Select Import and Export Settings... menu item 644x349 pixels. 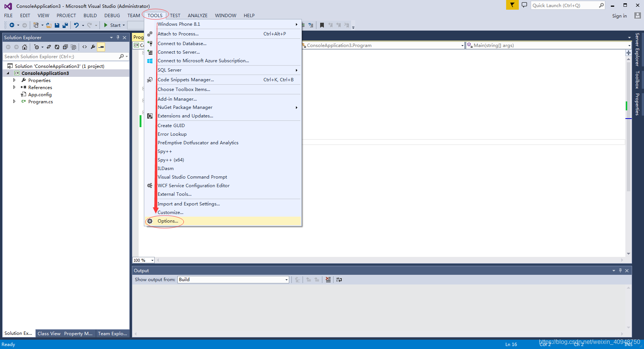[223, 204]
